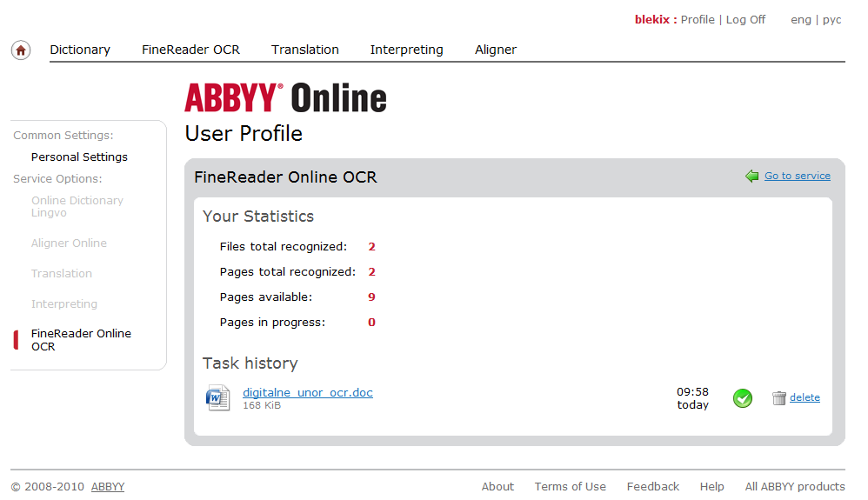
Task: Open the Aligner menu item
Action: pyautogui.click(x=496, y=50)
